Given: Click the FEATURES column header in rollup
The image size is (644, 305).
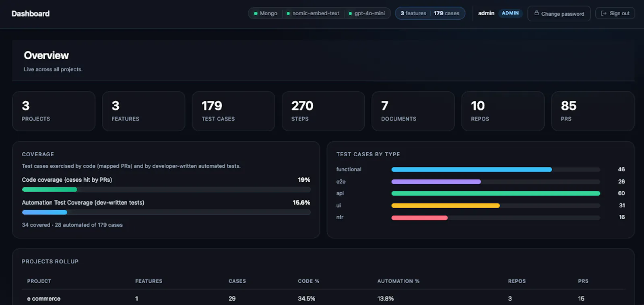Looking at the screenshot, I should 149,281.
